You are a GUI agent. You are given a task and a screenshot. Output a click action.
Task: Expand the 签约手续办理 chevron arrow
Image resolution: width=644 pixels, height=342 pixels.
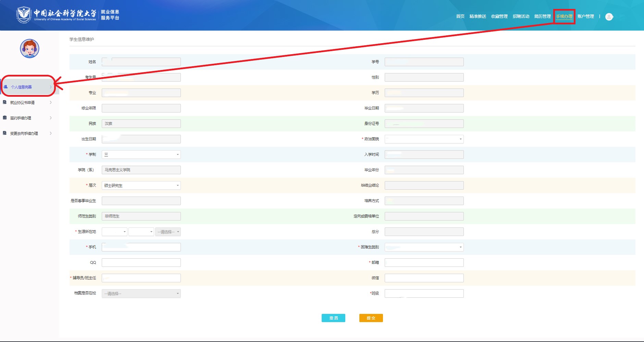coord(51,118)
